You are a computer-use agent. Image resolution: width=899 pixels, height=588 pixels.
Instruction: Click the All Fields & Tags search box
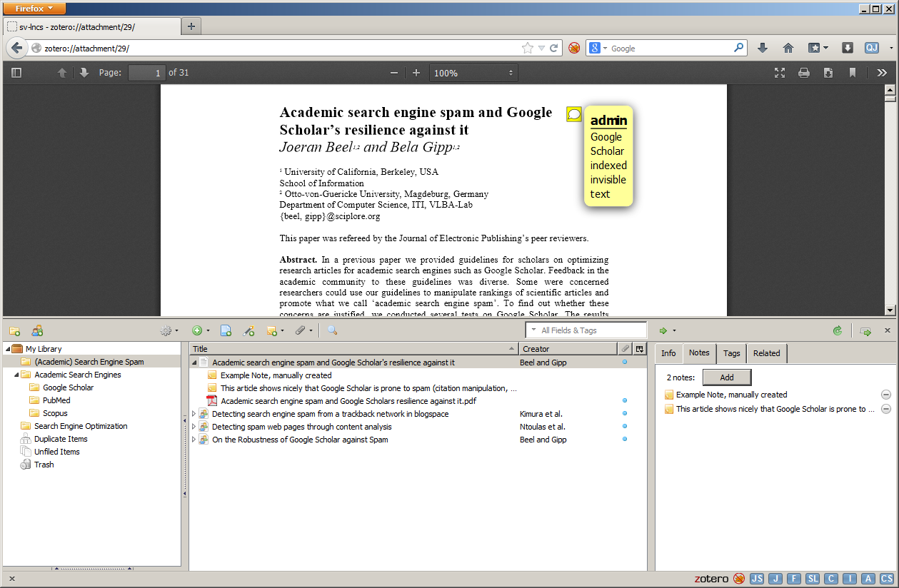click(x=586, y=330)
